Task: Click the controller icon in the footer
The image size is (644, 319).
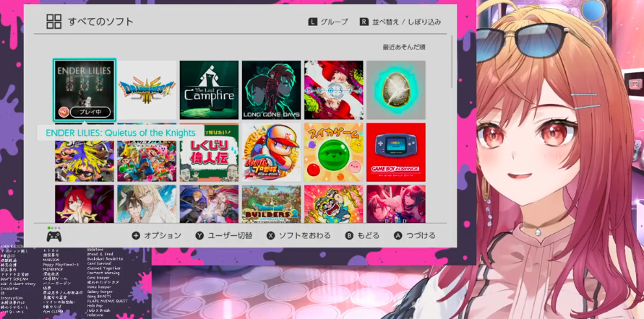Action: 53,236
